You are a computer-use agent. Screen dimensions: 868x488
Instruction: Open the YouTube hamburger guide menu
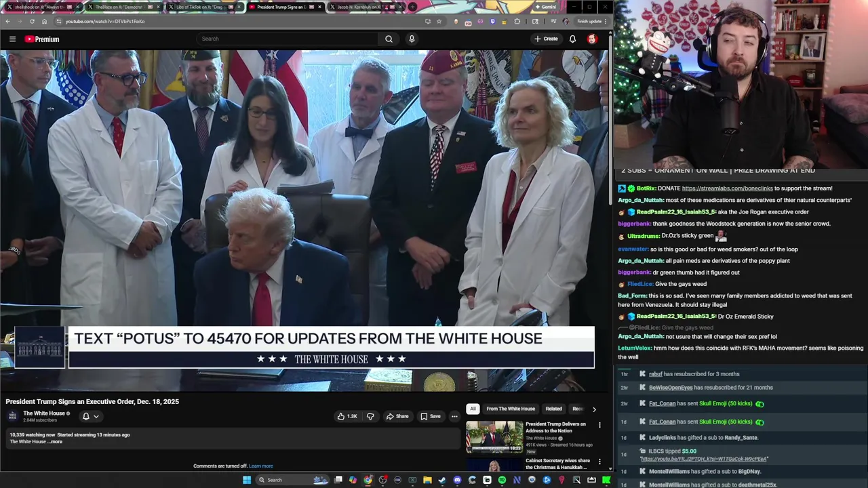click(x=12, y=39)
